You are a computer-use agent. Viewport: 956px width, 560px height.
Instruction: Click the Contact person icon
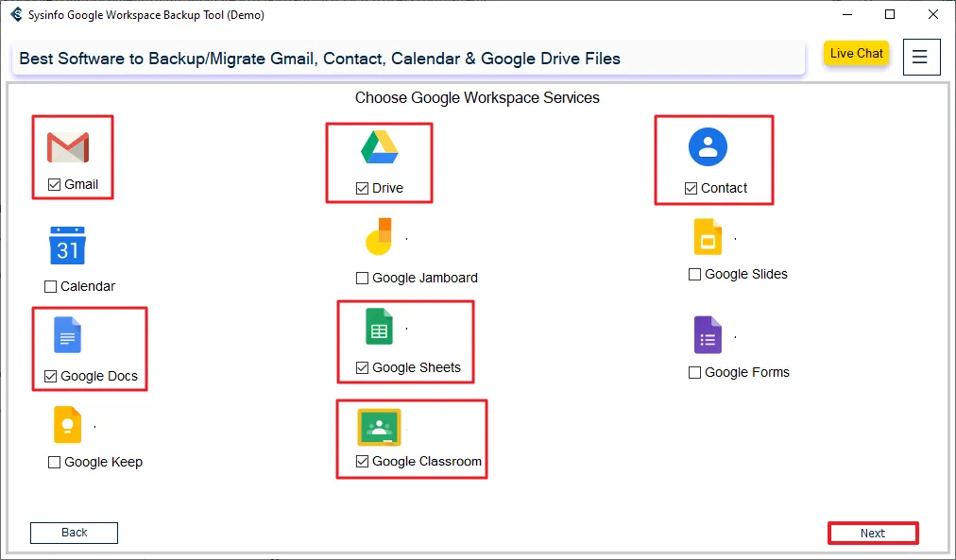(708, 146)
